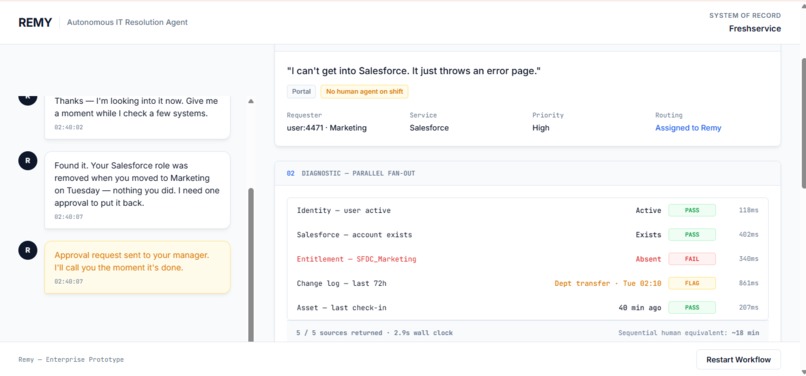Click Dept transfer · Tue 02:10 value

608,283
